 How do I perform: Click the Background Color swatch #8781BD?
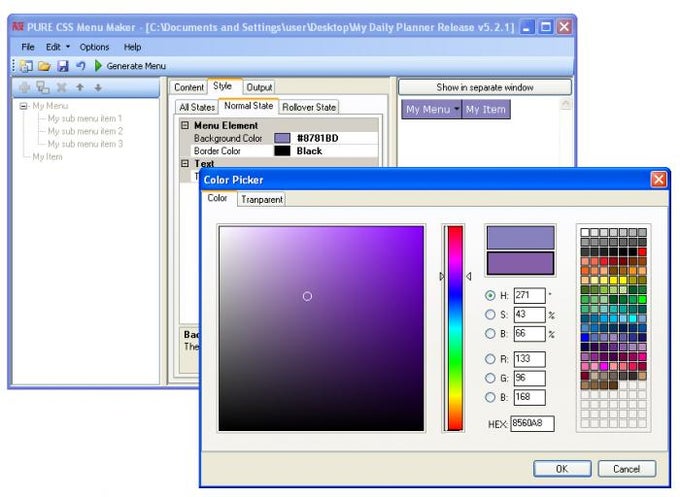[282, 138]
